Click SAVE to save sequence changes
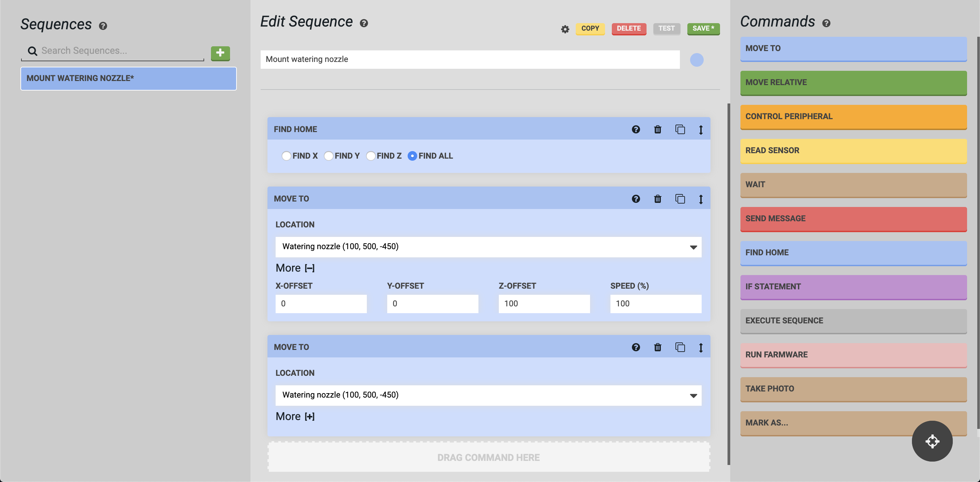The width and height of the screenshot is (980, 482). pos(703,28)
